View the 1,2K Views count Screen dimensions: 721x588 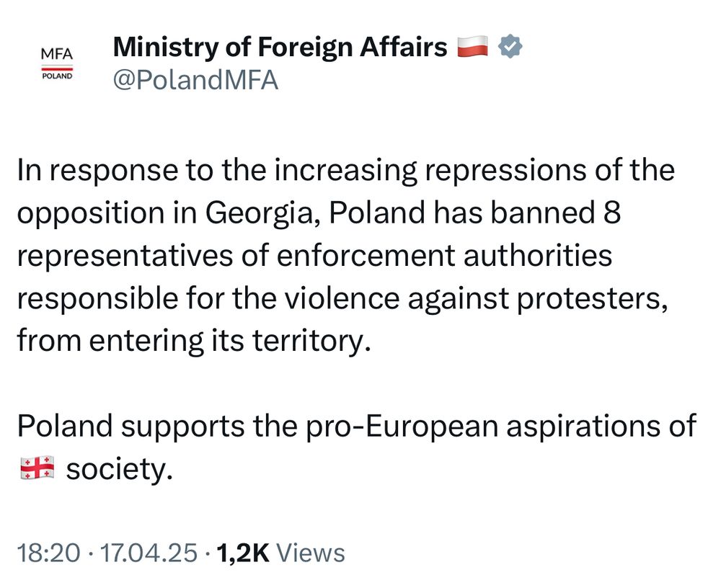pyautogui.click(x=280, y=552)
